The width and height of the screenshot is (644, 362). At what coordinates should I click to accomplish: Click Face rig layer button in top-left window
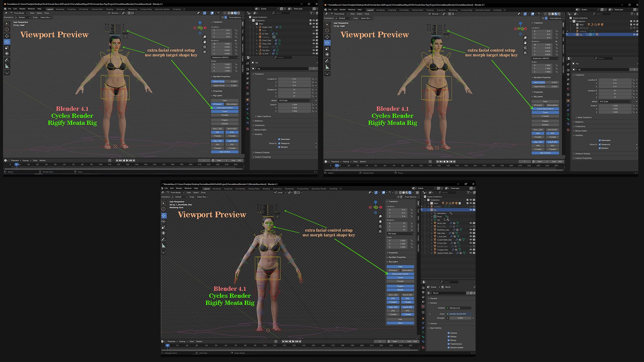(x=225, y=101)
